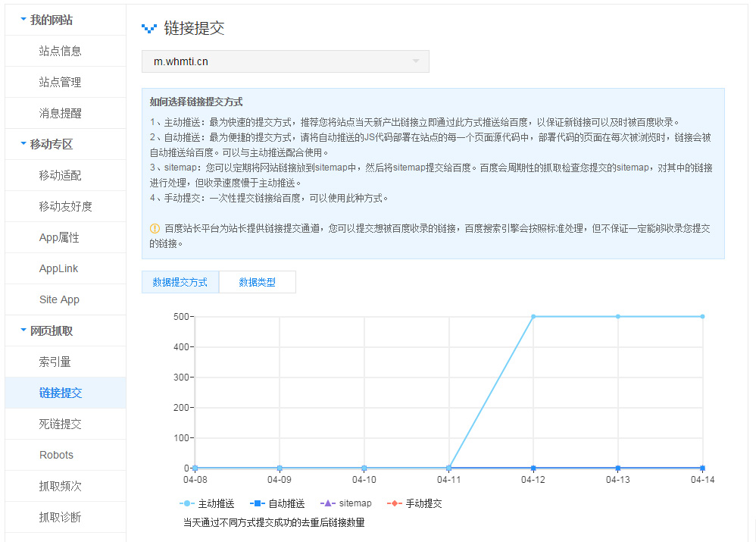
Task: Collapse the 我的网站 section arrow
Action: [23, 19]
